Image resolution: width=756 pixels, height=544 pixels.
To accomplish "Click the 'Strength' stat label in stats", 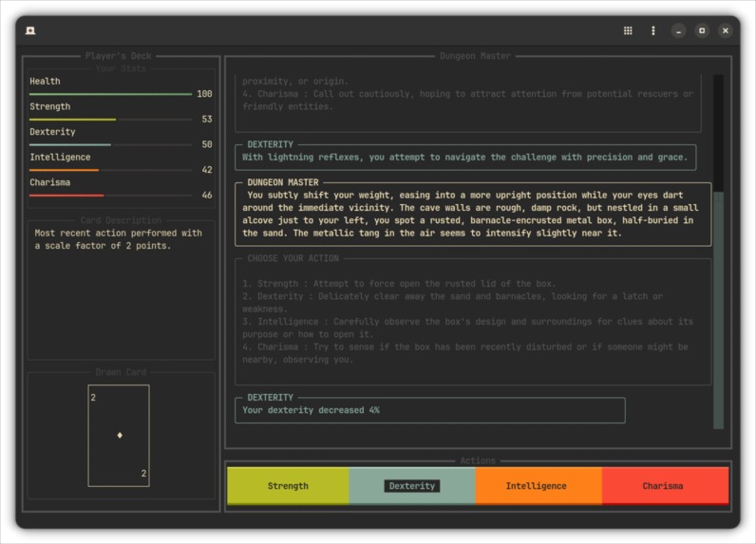I will pyautogui.click(x=49, y=106).
